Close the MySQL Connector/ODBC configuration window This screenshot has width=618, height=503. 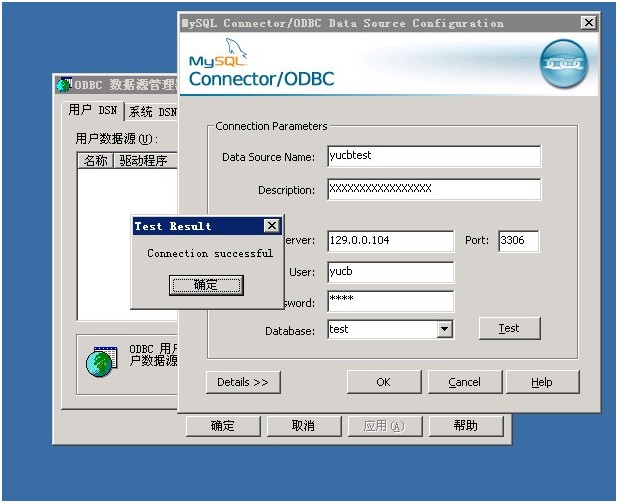tap(588, 23)
